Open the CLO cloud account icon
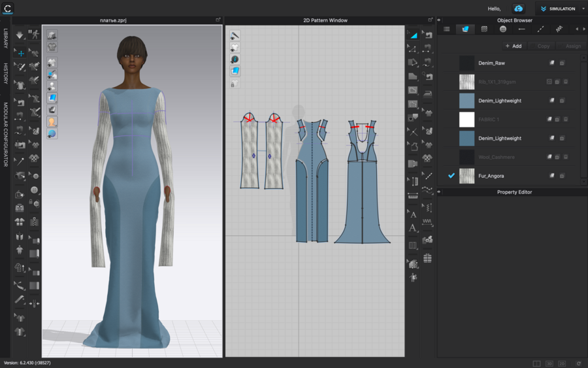The image size is (588, 368). click(518, 8)
